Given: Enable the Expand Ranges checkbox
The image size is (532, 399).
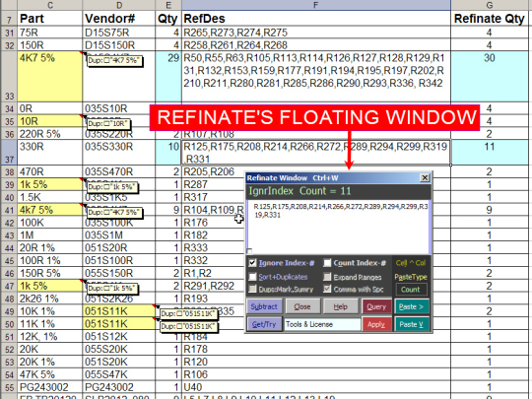Looking at the screenshot, I should (327, 277).
